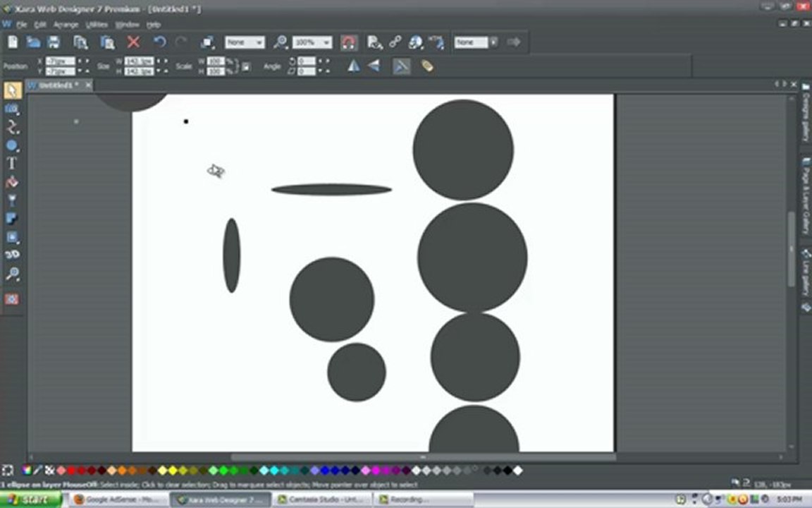Open the Designs gallery side tab
The width and height of the screenshot is (812, 508).
click(x=806, y=112)
